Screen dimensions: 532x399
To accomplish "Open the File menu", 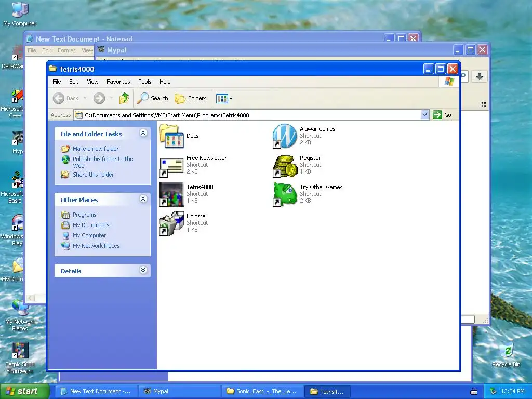I will point(57,82).
